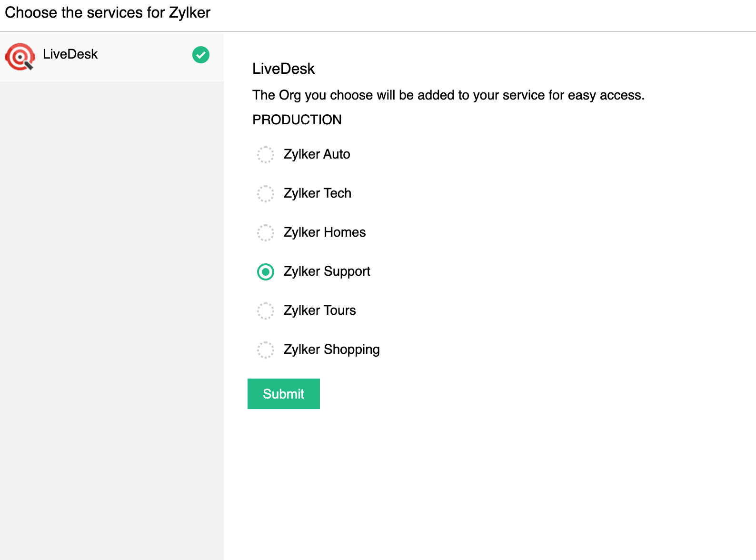Select Zylker Homes from the list

pyautogui.click(x=265, y=233)
